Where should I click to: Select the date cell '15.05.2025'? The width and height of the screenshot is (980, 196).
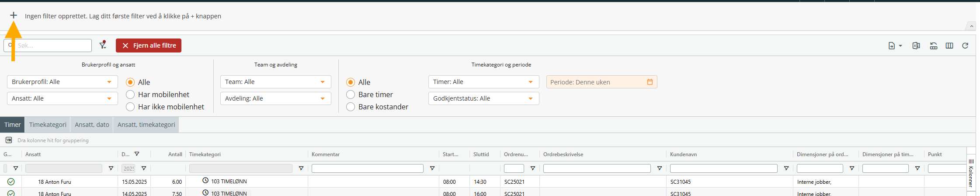pyautogui.click(x=134, y=182)
